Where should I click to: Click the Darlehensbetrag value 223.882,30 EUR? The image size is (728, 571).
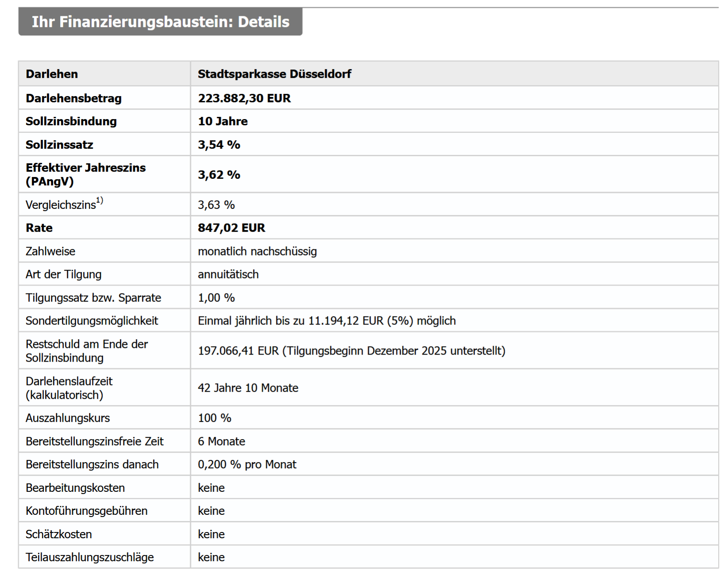(x=244, y=98)
